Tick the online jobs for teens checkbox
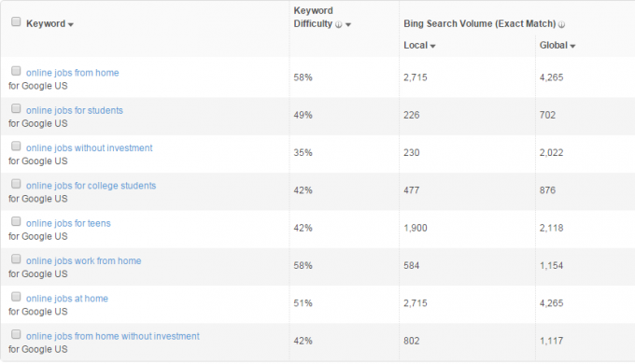This screenshot has height=364, width=635. (16, 221)
